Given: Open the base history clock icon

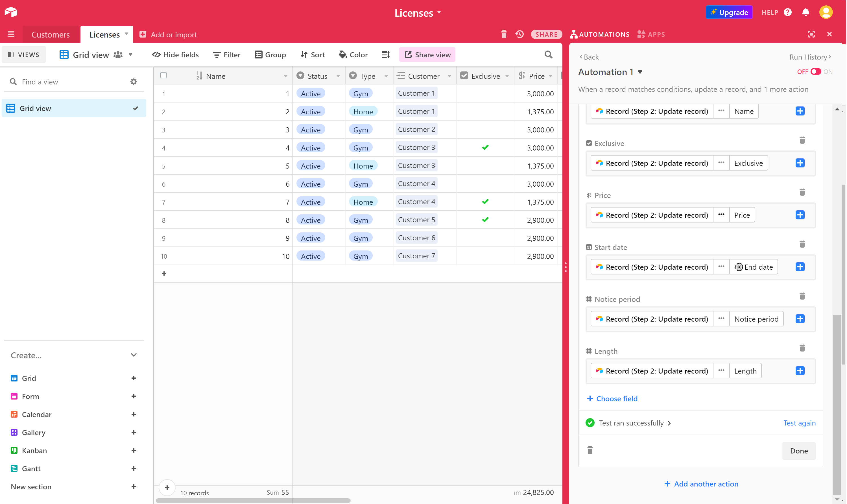Looking at the screenshot, I should click(x=519, y=34).
